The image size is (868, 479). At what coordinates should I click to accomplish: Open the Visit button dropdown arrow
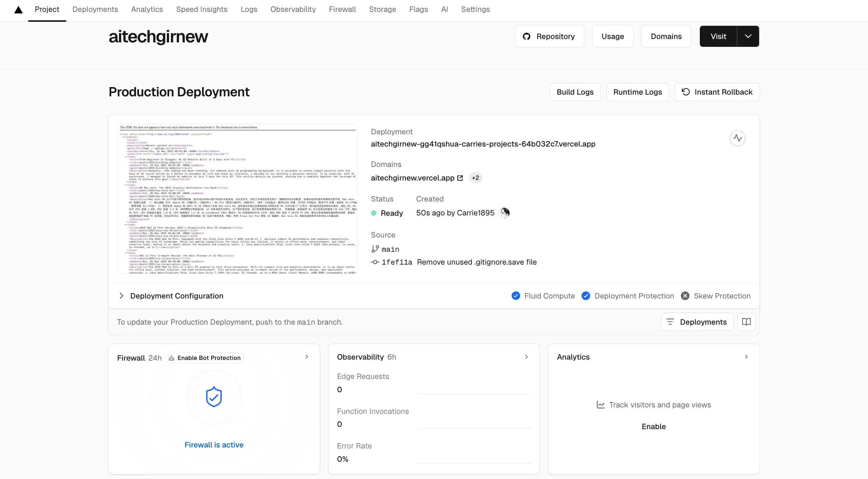click(x=748, y=36)
